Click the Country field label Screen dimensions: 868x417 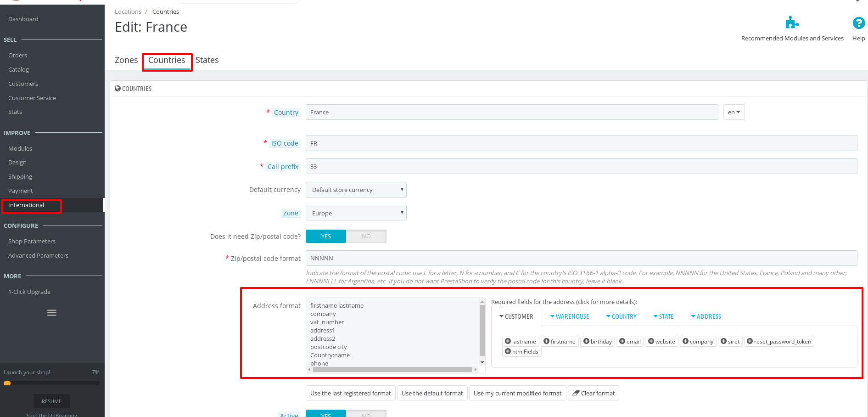pyautogui.click(x=286, y=113)
